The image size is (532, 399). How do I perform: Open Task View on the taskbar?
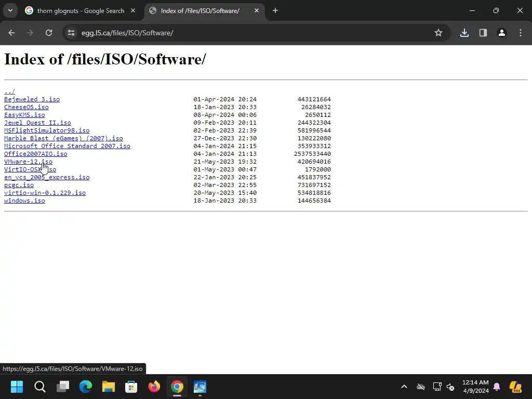click(63, 387)
